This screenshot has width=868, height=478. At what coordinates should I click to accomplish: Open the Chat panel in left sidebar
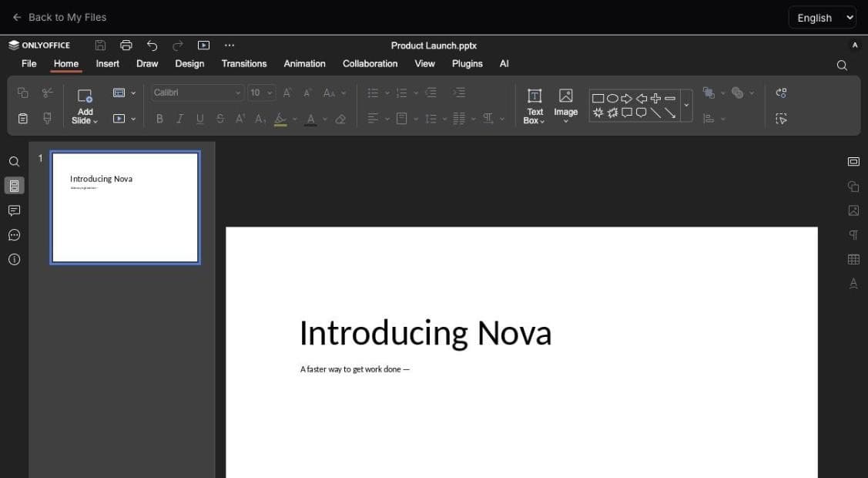pos(15,235)
